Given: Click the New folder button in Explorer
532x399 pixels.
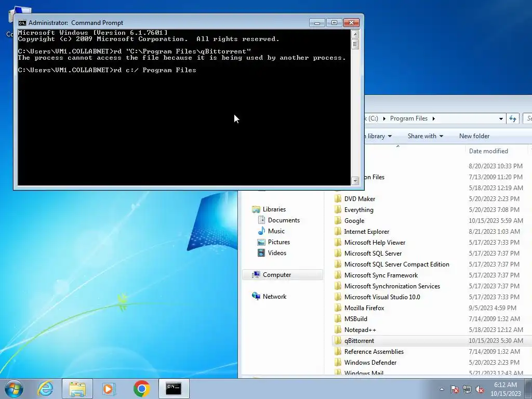Looking at the screenshot, I should point(474,136).
